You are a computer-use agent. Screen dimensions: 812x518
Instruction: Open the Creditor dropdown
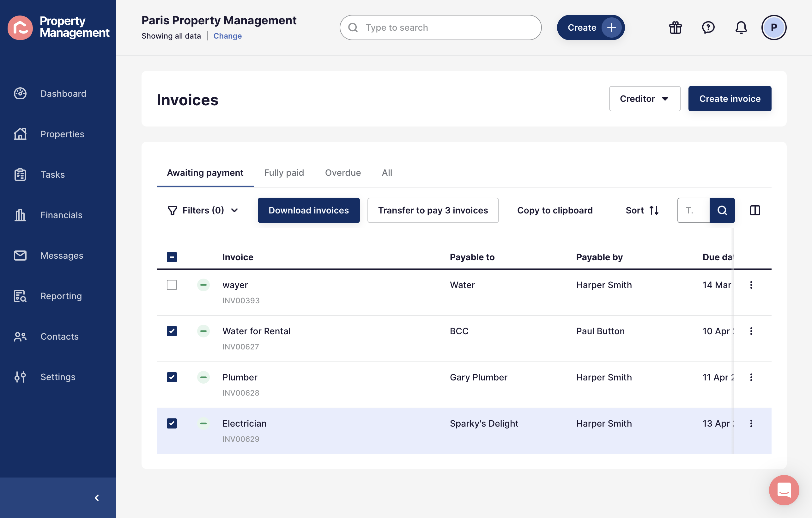pos(645,99)
